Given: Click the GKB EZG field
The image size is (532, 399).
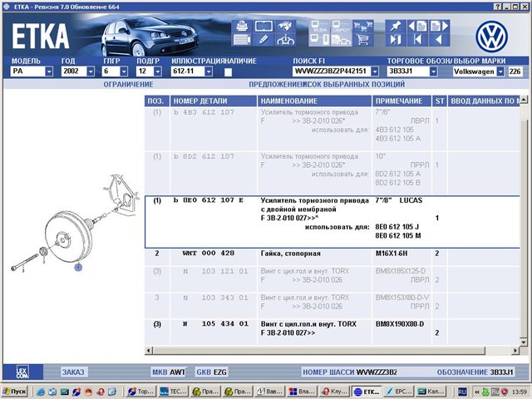Looking at the screenshot, I should click(211, 372).
